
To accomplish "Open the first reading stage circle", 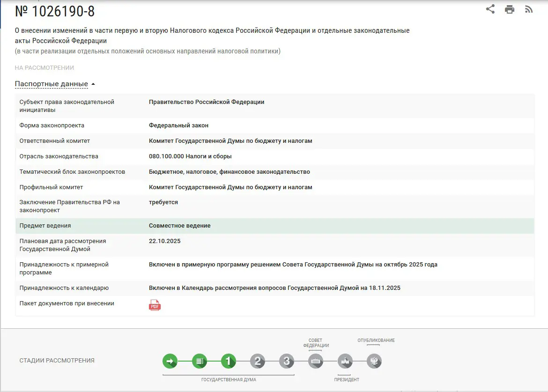I will tap(228, 361).
